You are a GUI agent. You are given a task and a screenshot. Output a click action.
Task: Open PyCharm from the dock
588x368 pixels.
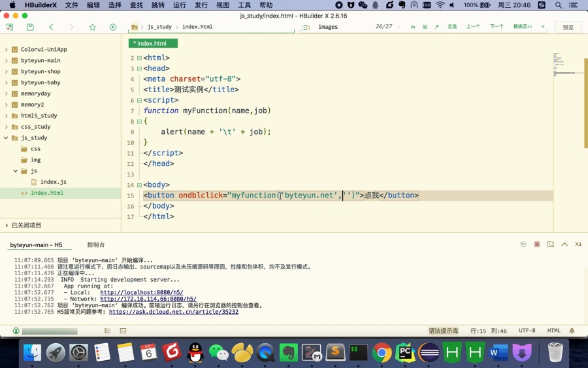tap(405, 353)
